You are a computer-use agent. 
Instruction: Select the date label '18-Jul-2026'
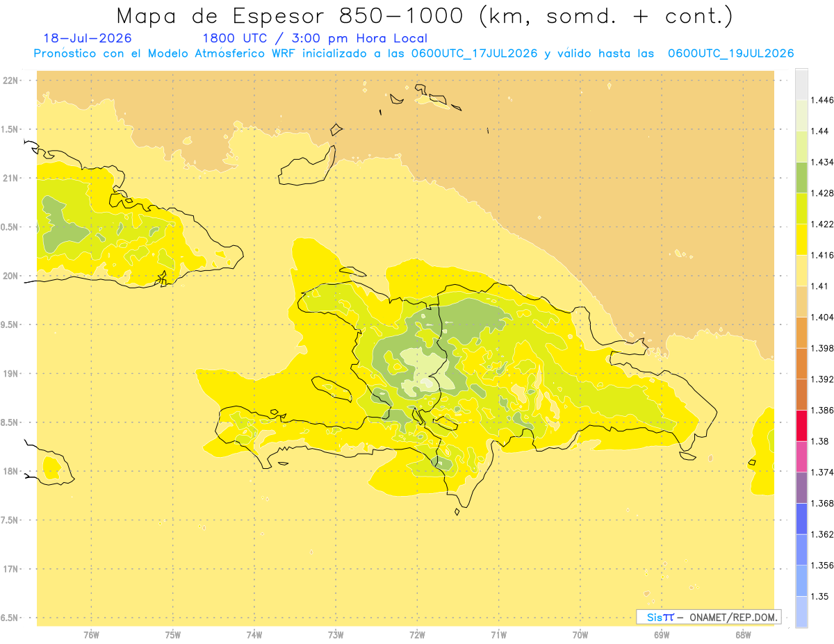[88, 38]
